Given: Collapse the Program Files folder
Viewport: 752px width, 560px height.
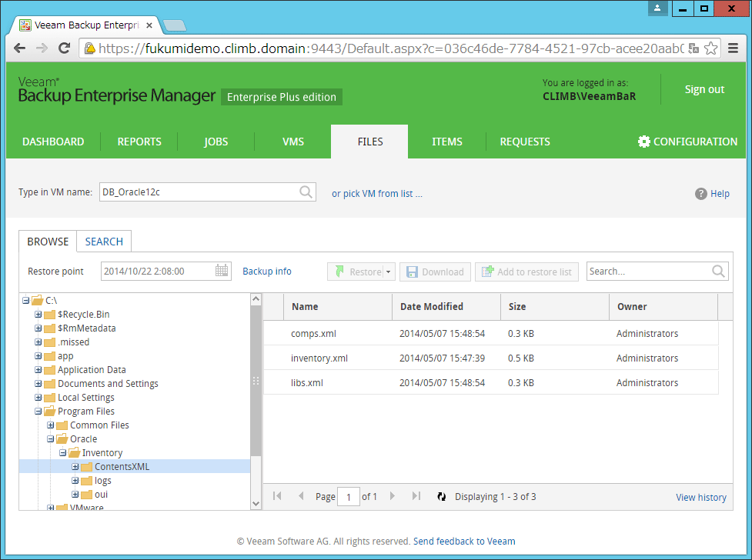Looking at the screenshot, I should [38, 412].
